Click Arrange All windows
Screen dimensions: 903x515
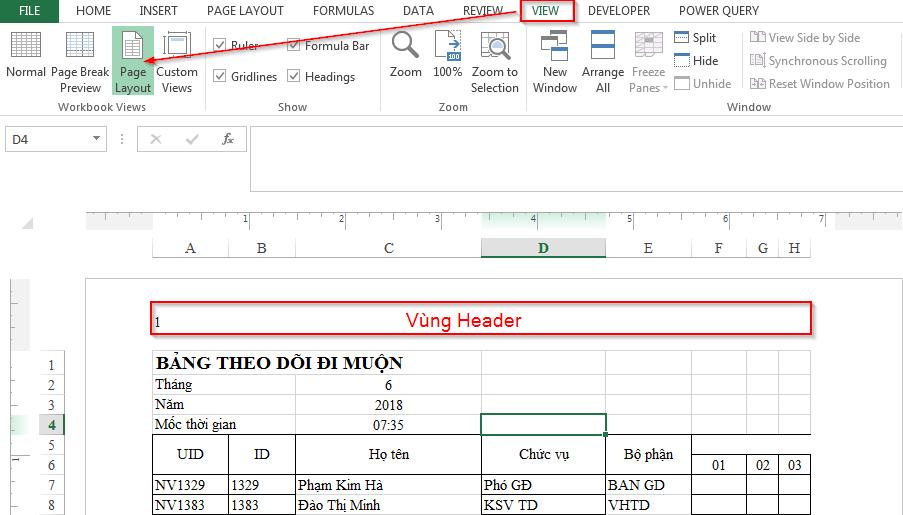603,60
